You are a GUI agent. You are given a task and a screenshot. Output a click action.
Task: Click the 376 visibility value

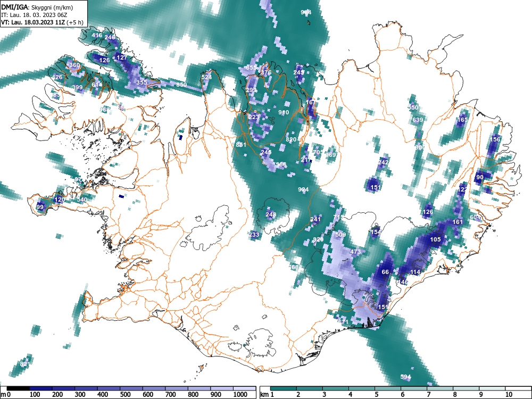pos(266,72)
